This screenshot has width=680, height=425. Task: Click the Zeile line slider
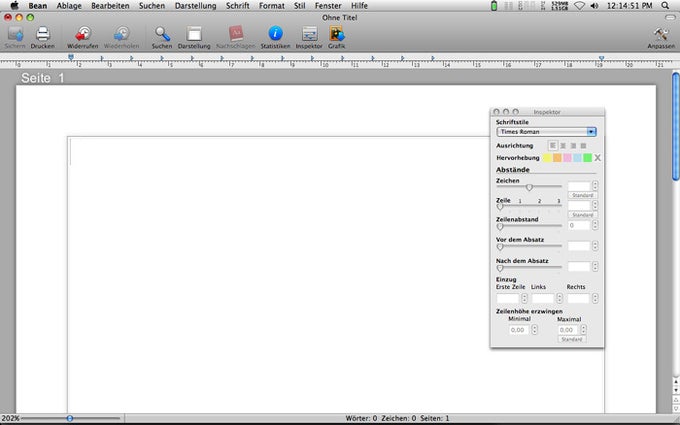point(529,206)
